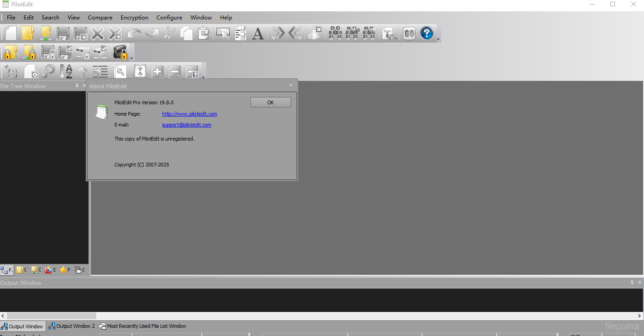The image size is (644, 336).
Task: Click the text replace T icon
Action: click(389, 33)
